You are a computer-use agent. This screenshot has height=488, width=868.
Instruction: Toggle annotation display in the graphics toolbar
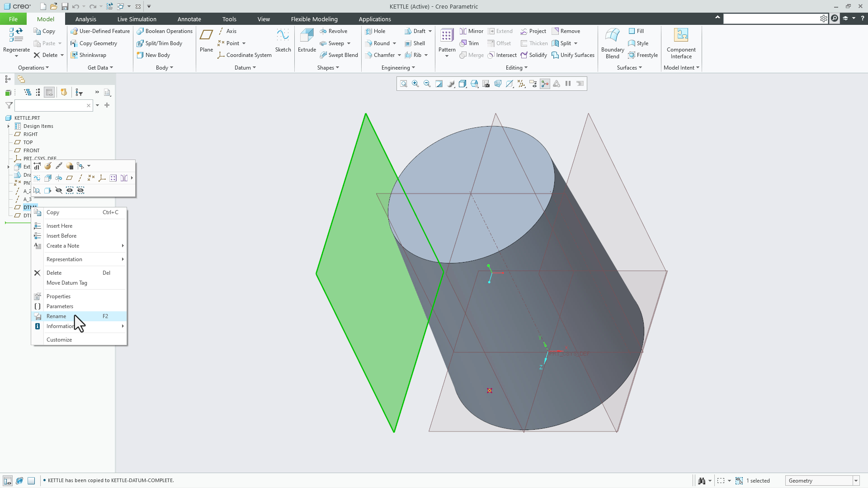click(x=533, y=84)
